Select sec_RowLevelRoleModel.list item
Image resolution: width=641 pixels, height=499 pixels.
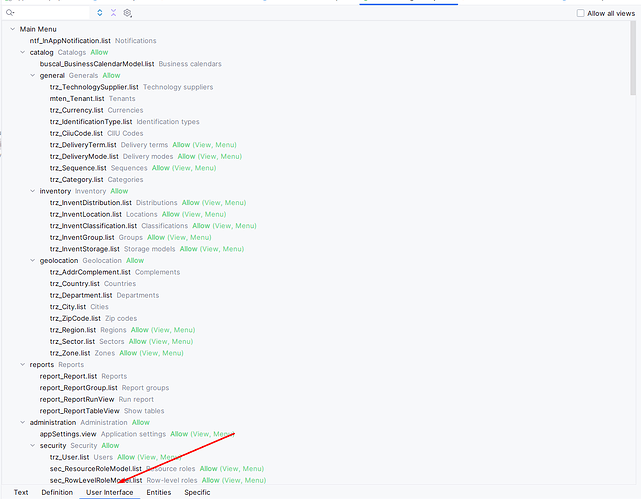pos(96,480)
